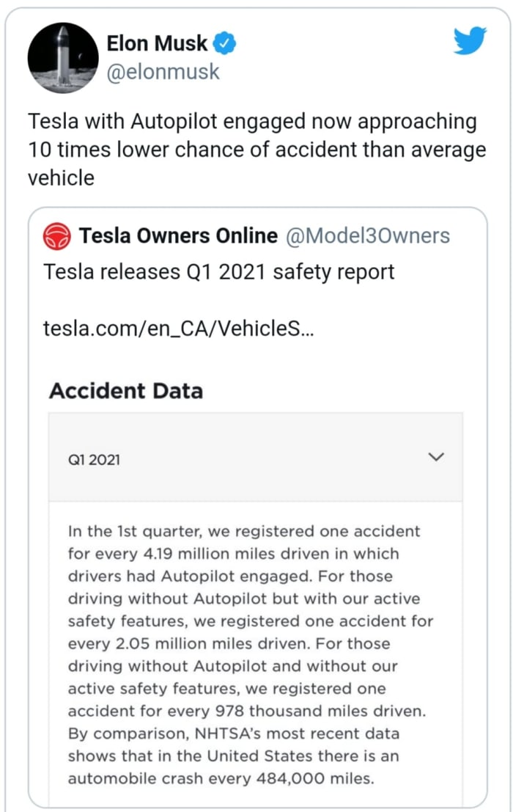Click the Accident Data heading
This screenshot has width=513, height=812.
point(125,391)
